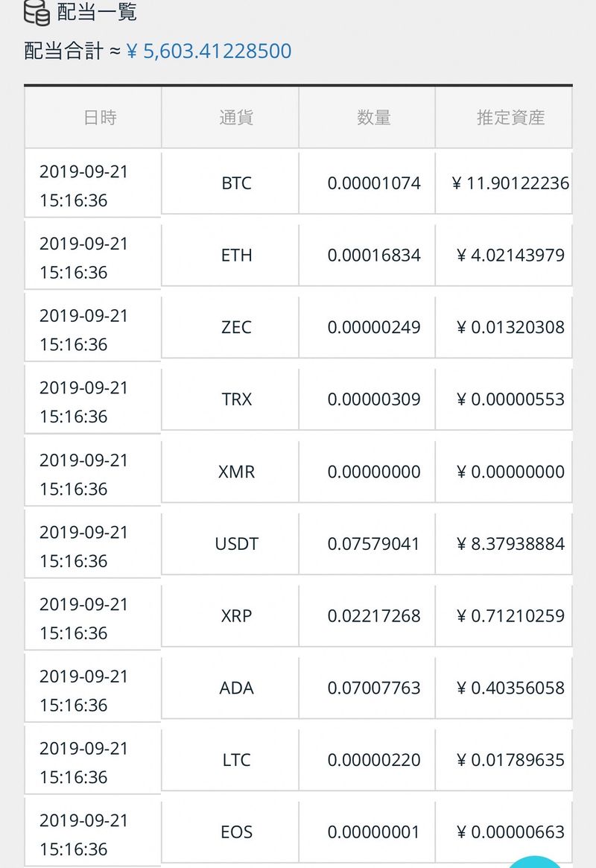
Task: Click the 数量 column header
Action: pos(374,118)
